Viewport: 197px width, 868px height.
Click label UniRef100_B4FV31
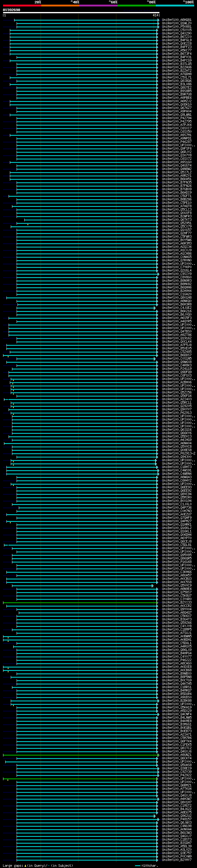click(176, 57)
